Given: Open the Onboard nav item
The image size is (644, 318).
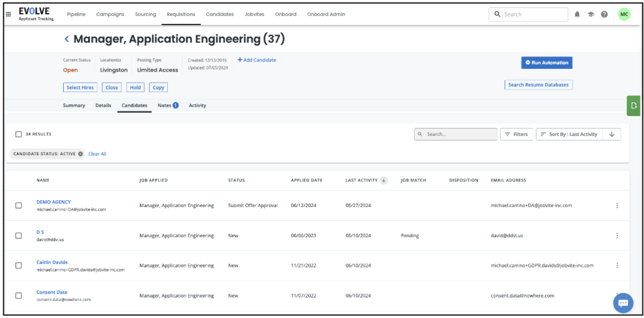Looking at the screenshot, I should pyautogui.click(x=286, y=14).
